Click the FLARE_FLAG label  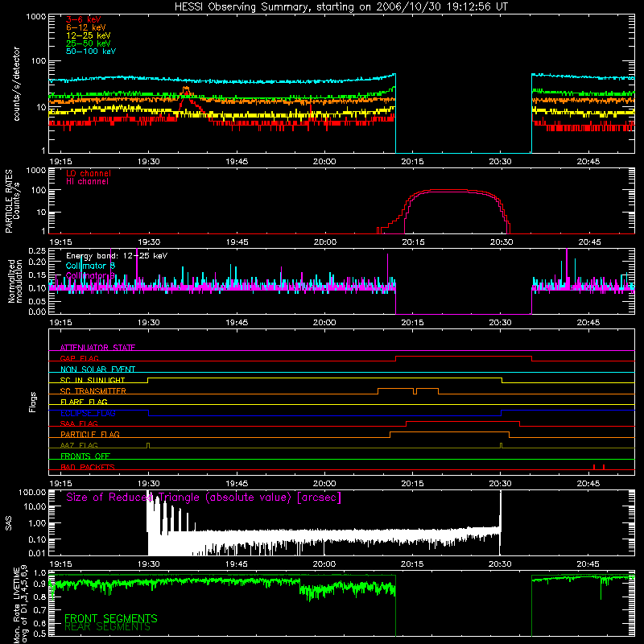click(84, 402)
